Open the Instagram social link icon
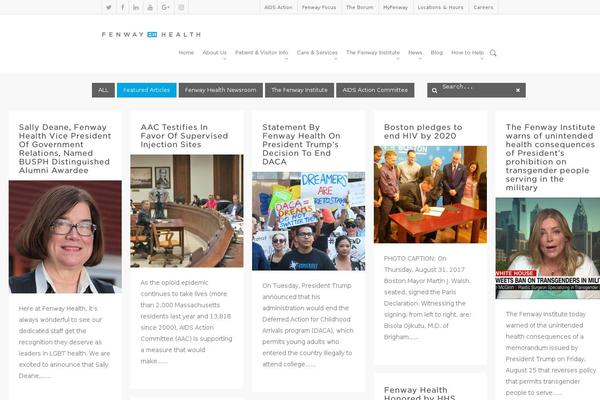This screenshot has width=600, height=400. click(181, 7)
